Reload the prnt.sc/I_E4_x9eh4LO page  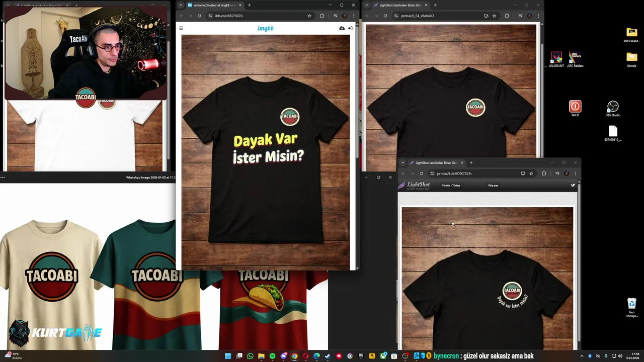[x=385, y=16]
